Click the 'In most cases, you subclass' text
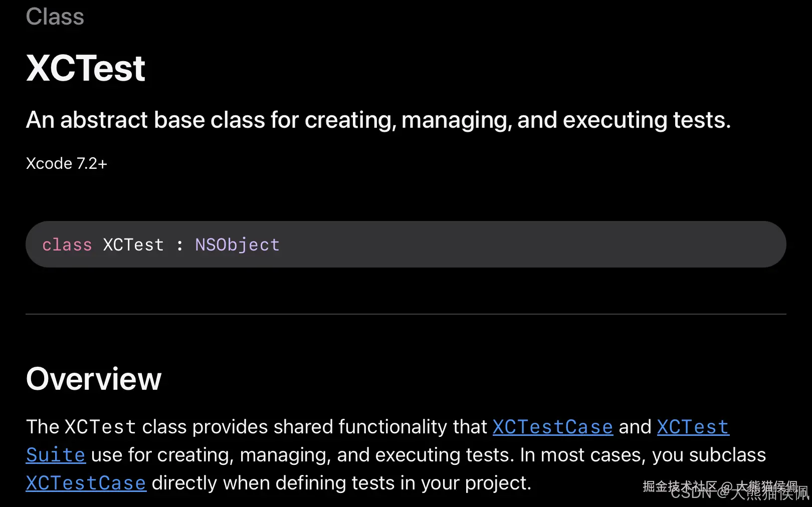Screen dimensions: 812x507 [643, 455]
